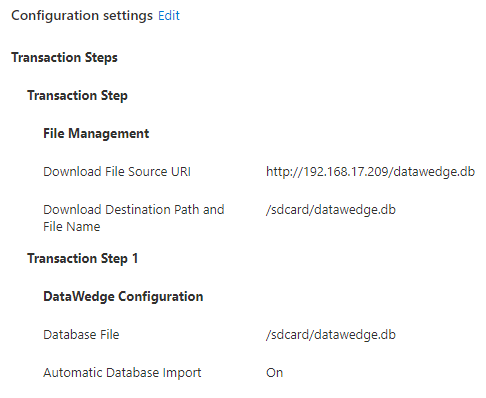Image resolution: width=486 pixels, height=398 pixels.
Task: Select the Configuration settings title
Action: click(82, 16)
